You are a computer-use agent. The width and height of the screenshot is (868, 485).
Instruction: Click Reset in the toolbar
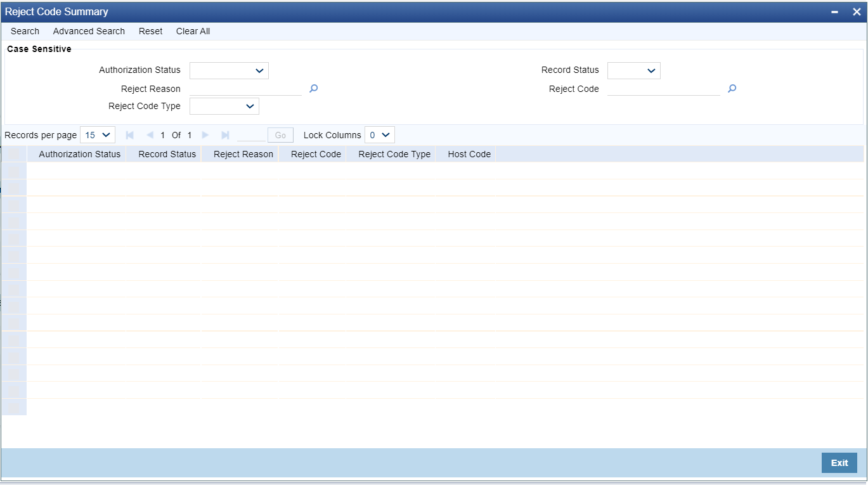click(x=151, y=31)
